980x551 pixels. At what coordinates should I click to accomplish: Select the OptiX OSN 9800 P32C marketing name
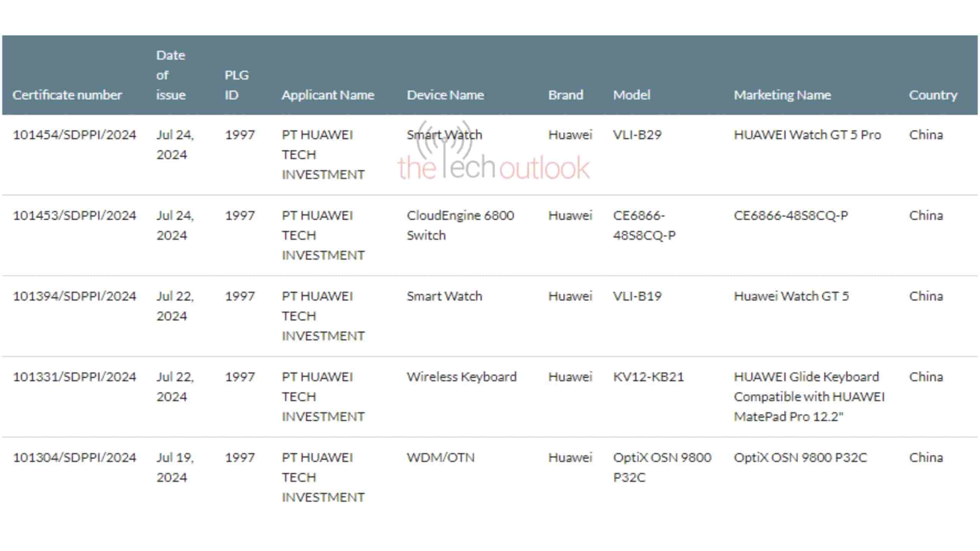click(800, 458)
